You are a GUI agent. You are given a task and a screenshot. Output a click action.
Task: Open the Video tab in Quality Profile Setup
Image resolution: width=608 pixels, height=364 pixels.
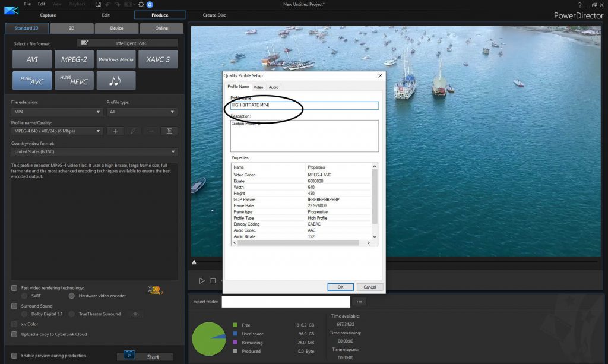coord(258,87)
